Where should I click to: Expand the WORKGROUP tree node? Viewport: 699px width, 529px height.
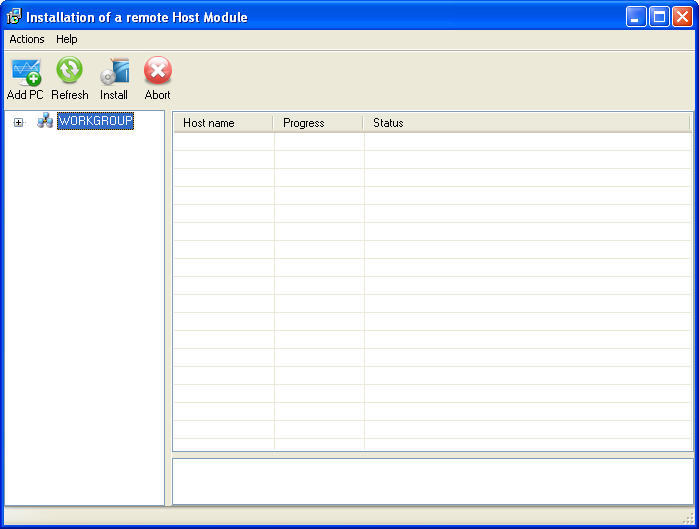tap(18, 122)
